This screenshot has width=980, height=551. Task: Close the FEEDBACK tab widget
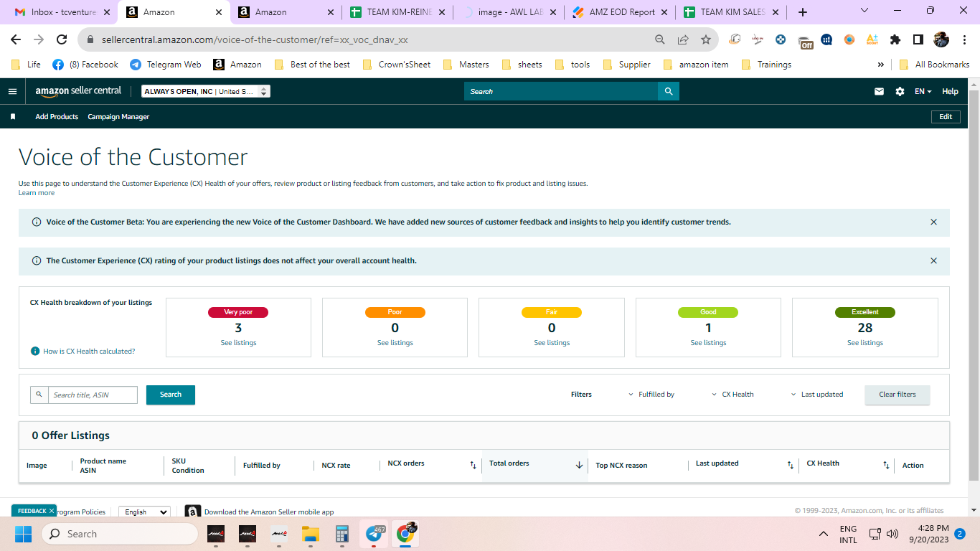click(52, 511)
